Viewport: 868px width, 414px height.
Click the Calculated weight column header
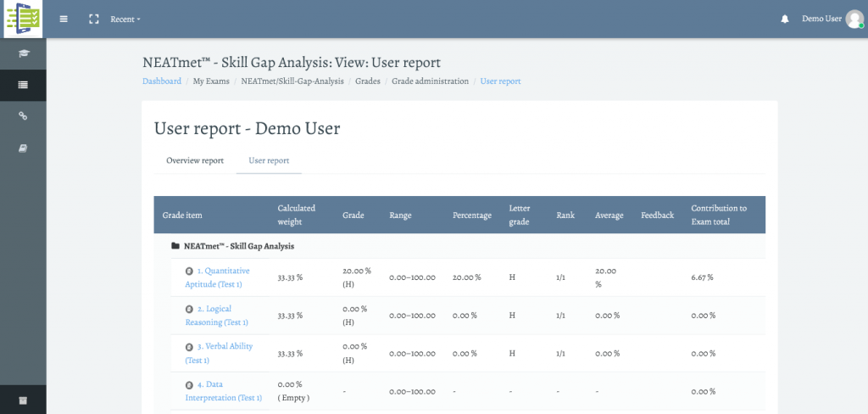[297, 215]
